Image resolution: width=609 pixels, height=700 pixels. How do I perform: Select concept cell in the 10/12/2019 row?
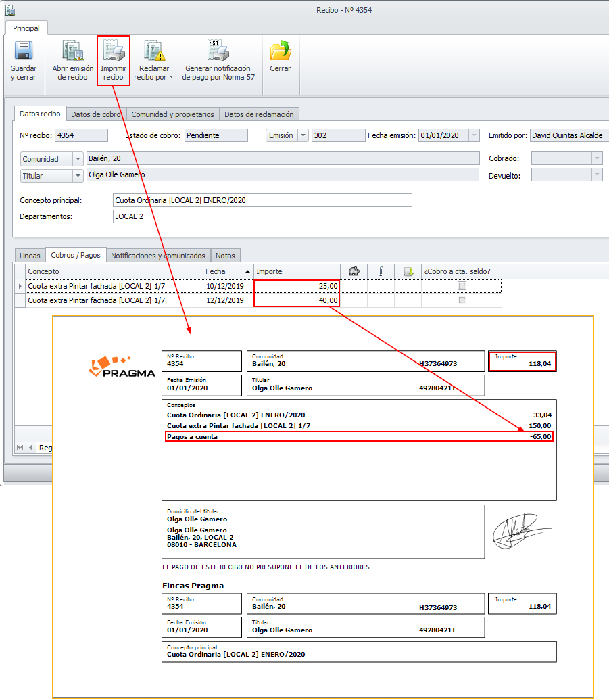coord(114,286)
